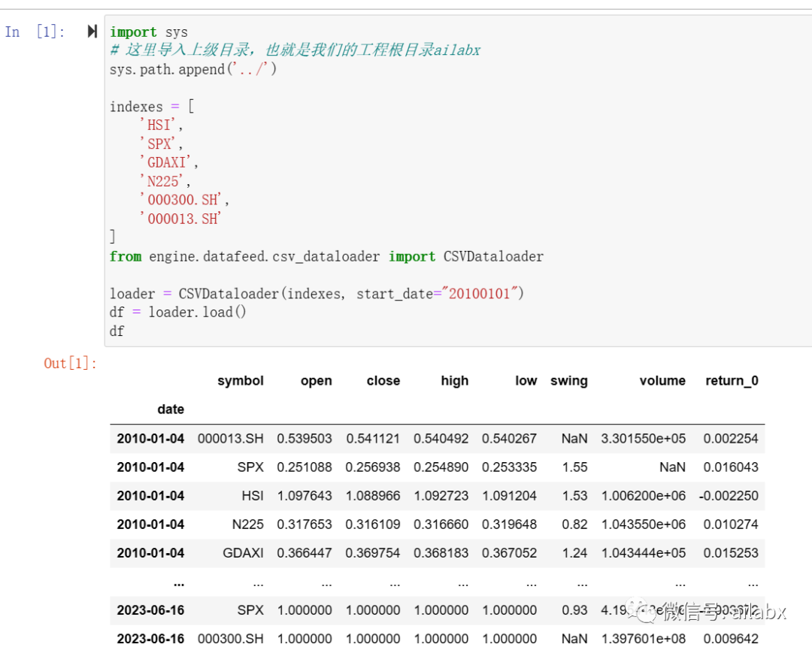Click the 2023-06-16 SPX row date
Viewport: 812px width, 647px height.
click(150, 610)
